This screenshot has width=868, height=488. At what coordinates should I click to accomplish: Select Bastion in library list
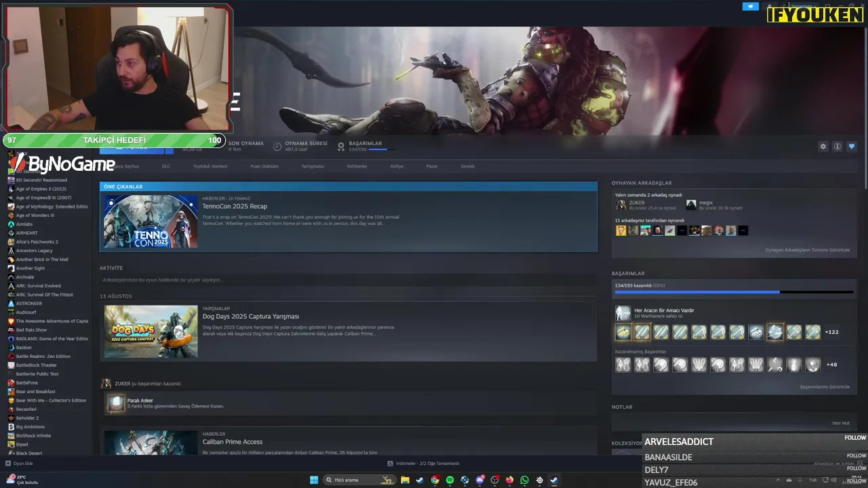24,348
